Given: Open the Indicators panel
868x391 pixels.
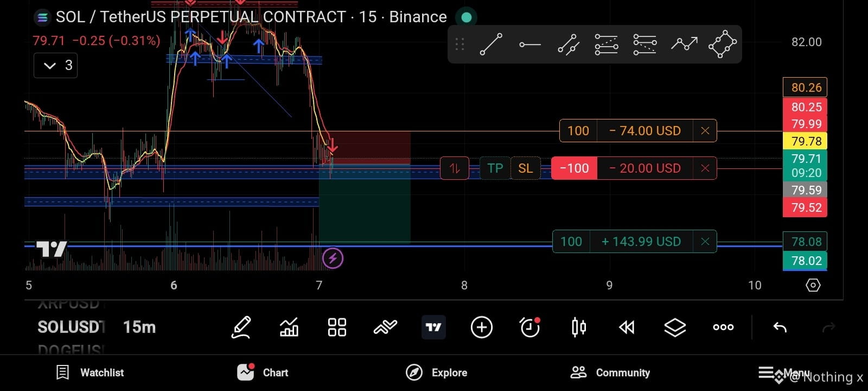Looking at the screenshot, I should [289, 327].
